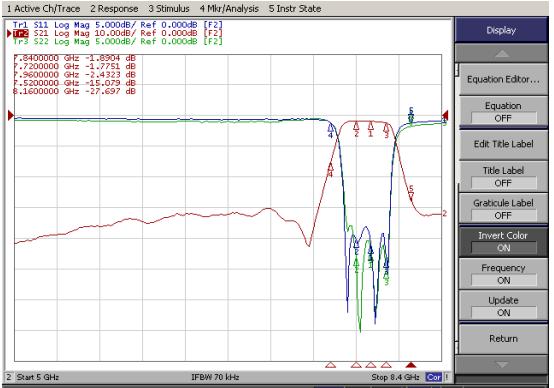Open the Stimulus menu
The width and height of the screenshot is (554, 388).
[x=169, y=9]
